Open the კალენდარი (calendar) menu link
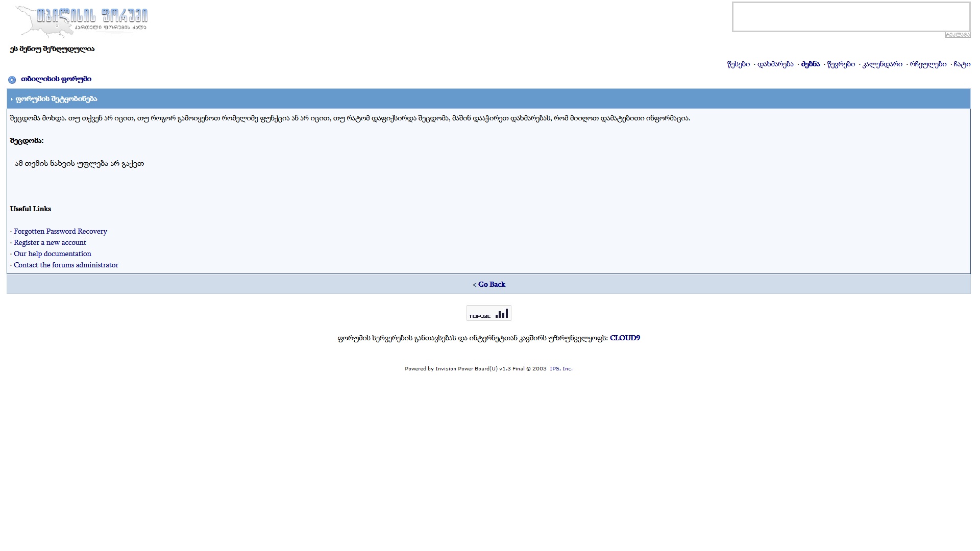The width and height of the screenshot is (980, 551). [x=882, y=64]
